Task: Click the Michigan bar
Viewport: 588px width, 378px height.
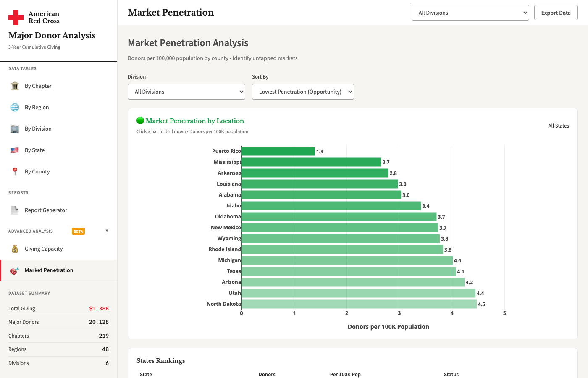Action: (347, 260)
